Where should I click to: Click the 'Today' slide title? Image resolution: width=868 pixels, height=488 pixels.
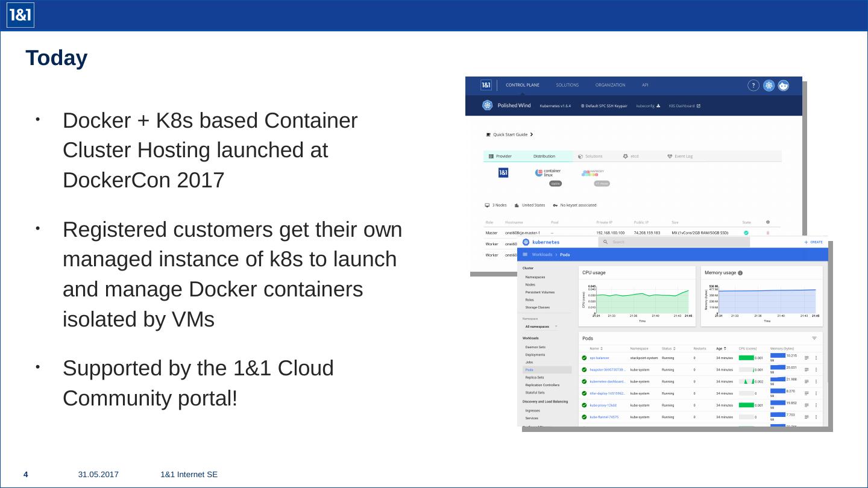[x=57, y=58]
